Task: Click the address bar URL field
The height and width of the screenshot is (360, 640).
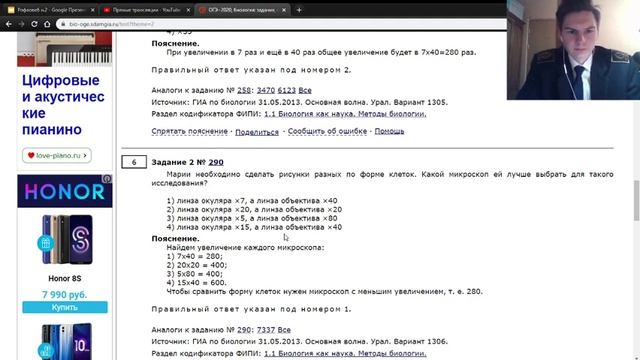Action: (x=282, y=24)
